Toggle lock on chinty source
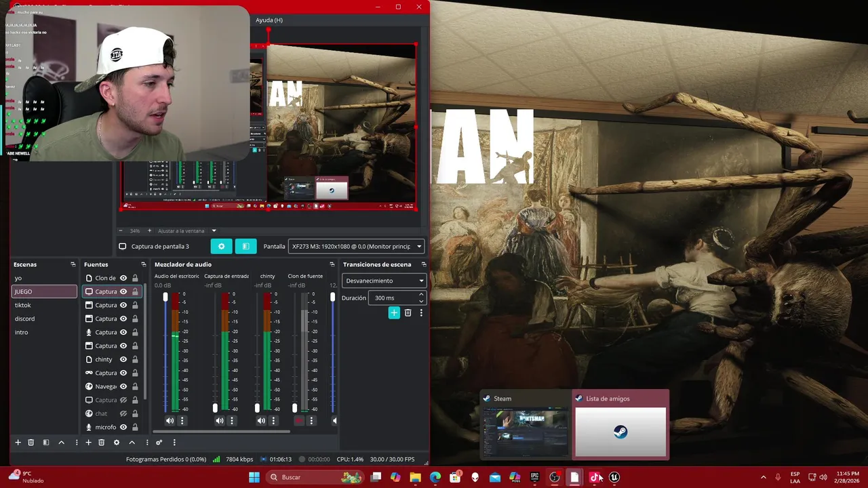This screenshot has width=868, height=488. pos(135,359)
